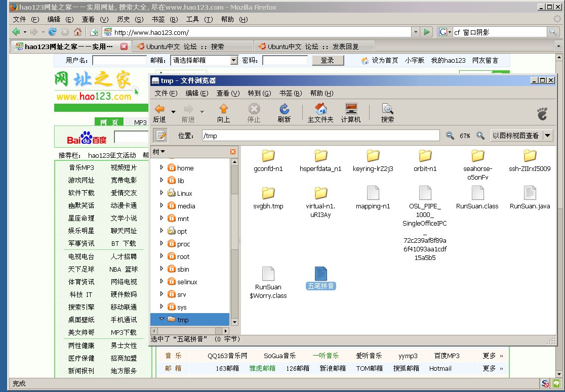Select the sbin entry in tree
Image resolution: width=565 pixels, height=392 pixels.
tap(183, 269)
